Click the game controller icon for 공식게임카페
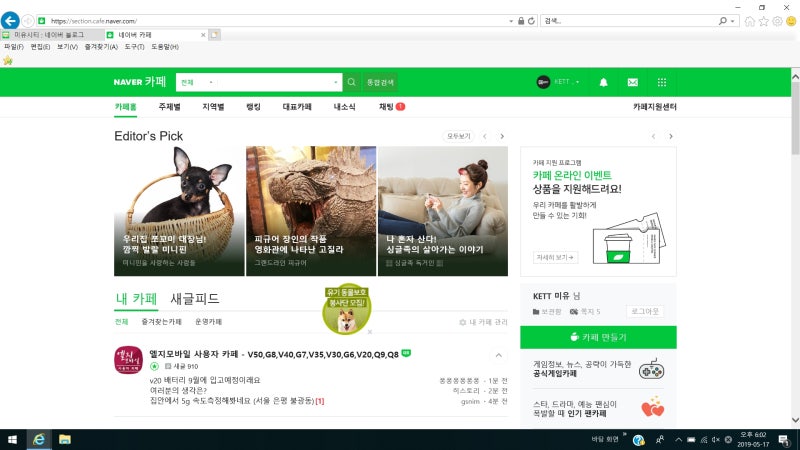The height and width of the screenshot is (450, 800). coord(652,369)
